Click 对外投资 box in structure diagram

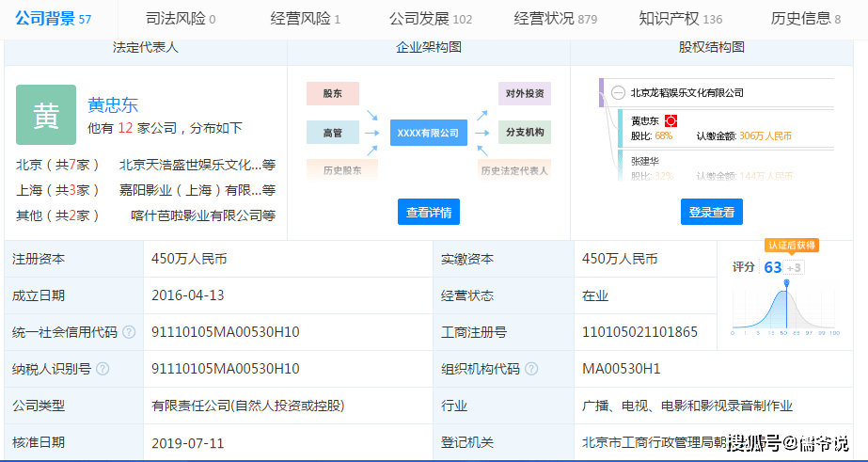click(525, 93)
